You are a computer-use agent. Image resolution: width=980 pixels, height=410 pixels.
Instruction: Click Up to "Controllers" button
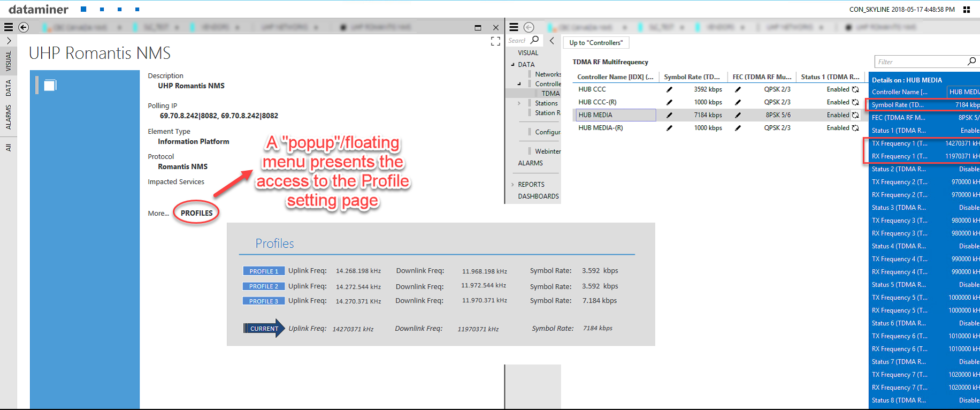(x=596, y=43)
